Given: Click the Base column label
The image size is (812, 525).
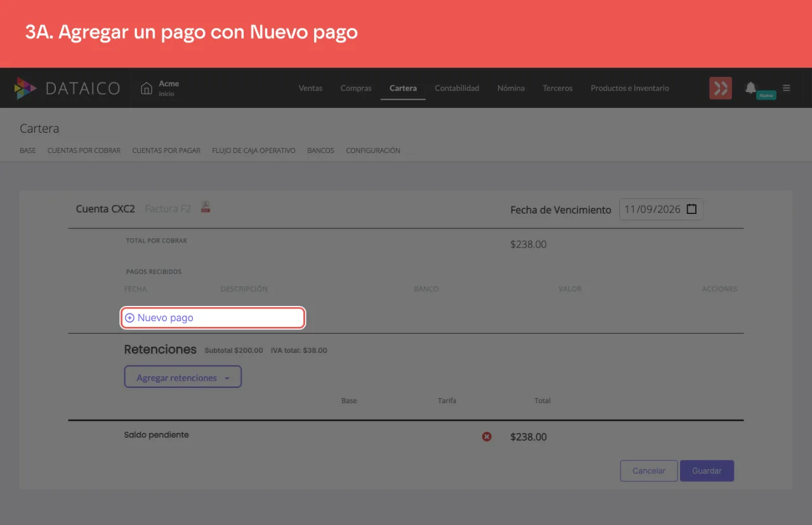Looking at the screenshot, I should pyautogui.click(x=349, y=401).
